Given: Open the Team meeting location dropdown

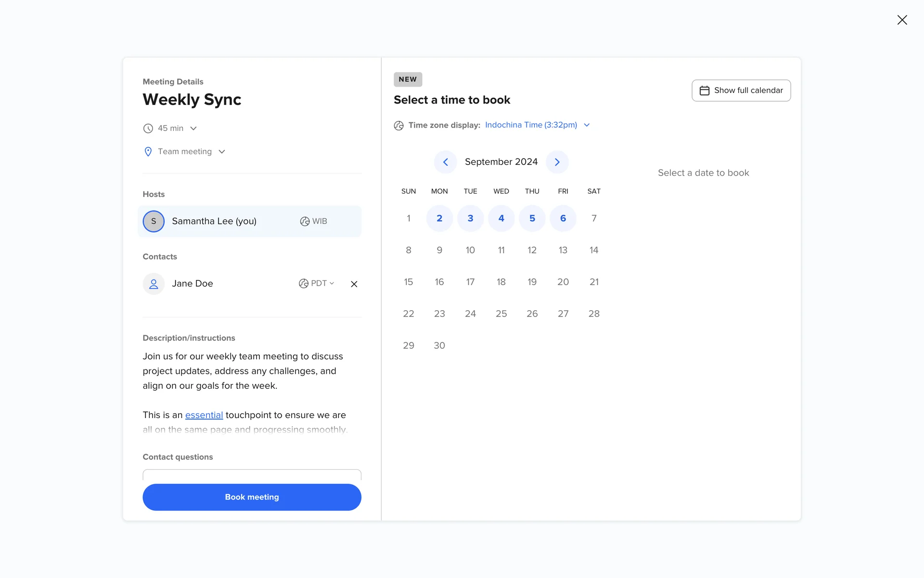Looking at the screenshot, I should coord(221,152).
